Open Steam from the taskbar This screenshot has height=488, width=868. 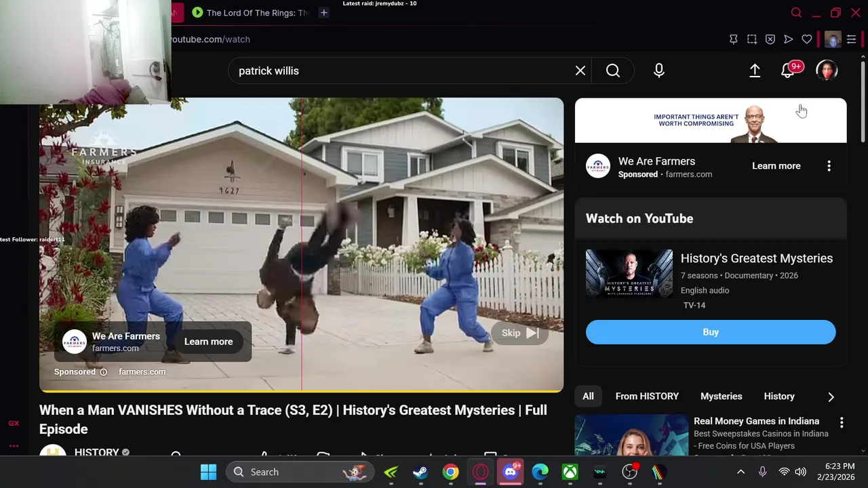point(420,472)
